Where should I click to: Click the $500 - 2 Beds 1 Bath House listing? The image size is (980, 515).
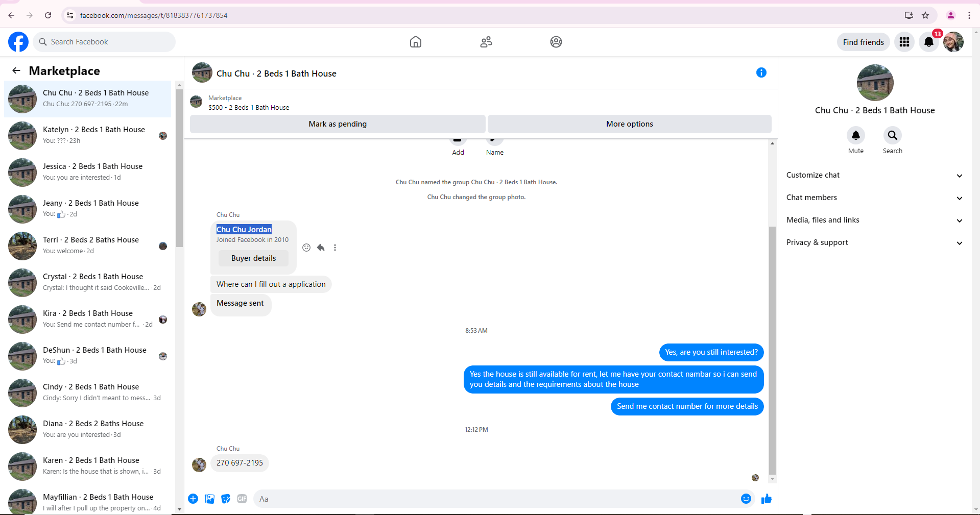tap(249, 107)
